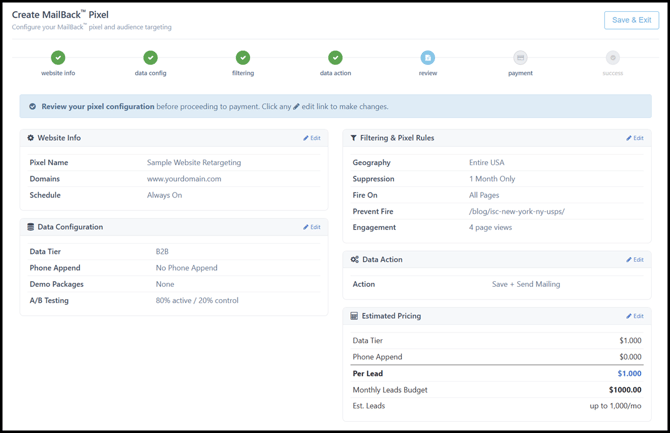Edit the Data Action section
The height and width of the screenshot is (433, 670).
pos(635,259)
